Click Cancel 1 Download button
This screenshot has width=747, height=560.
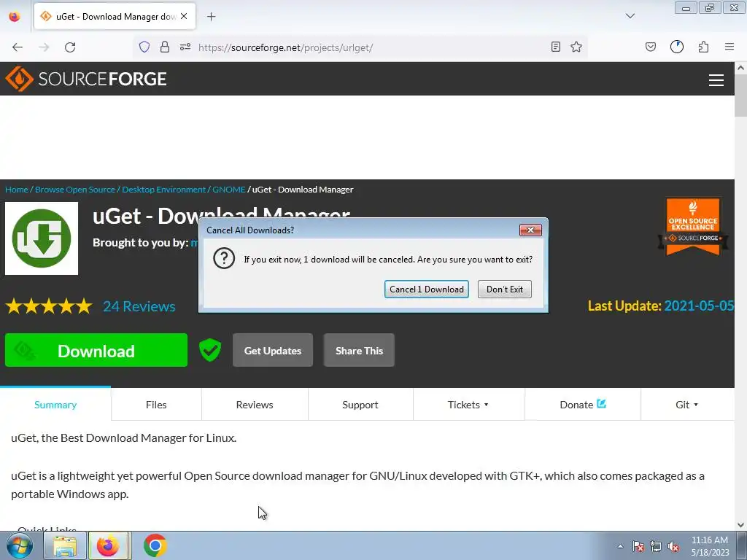click(x=426, y=289)
